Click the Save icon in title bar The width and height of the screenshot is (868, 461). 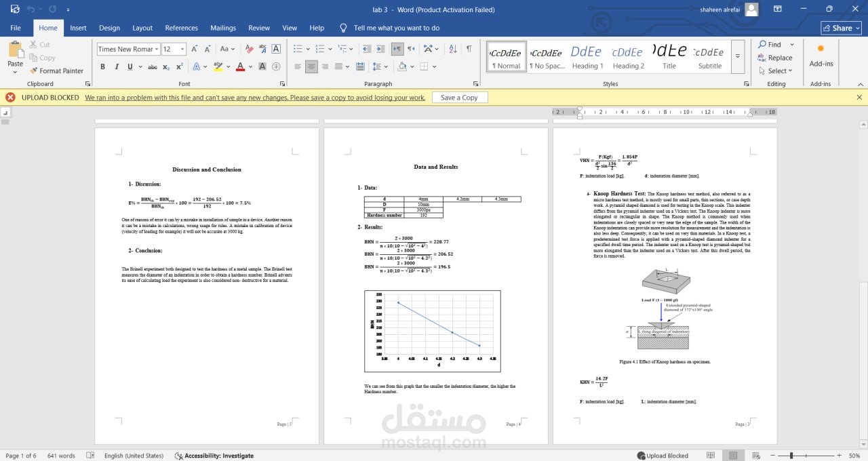pos(15,9)
